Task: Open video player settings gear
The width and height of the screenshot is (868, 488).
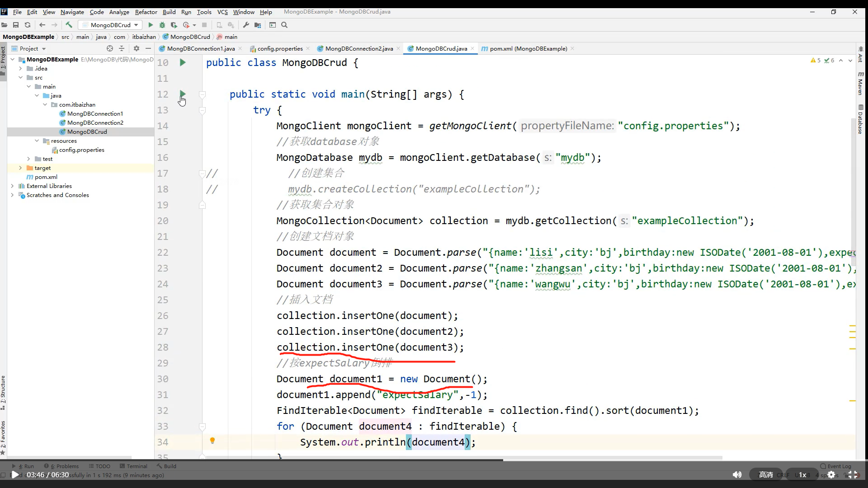Action: click(x=831, y=474)
